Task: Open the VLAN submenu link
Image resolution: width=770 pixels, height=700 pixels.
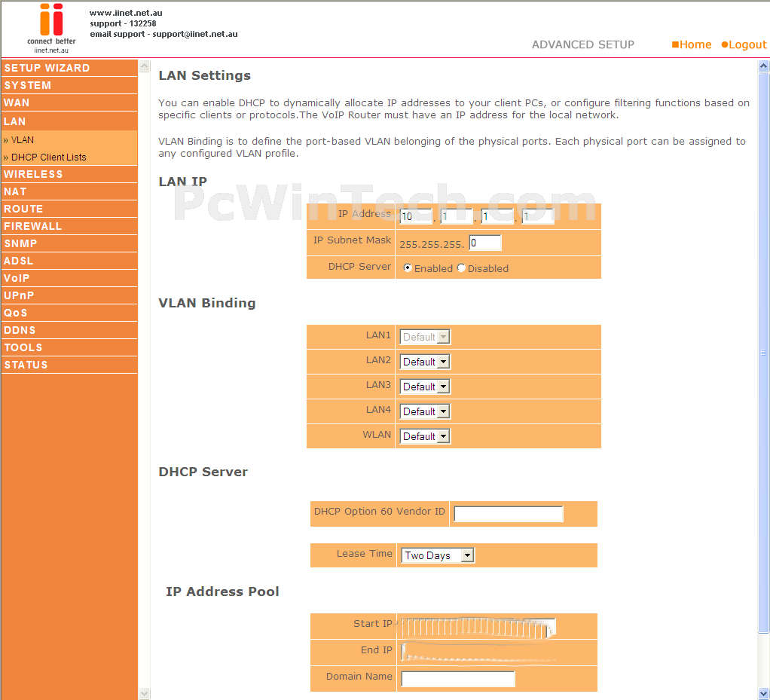Action: (23, 140)
